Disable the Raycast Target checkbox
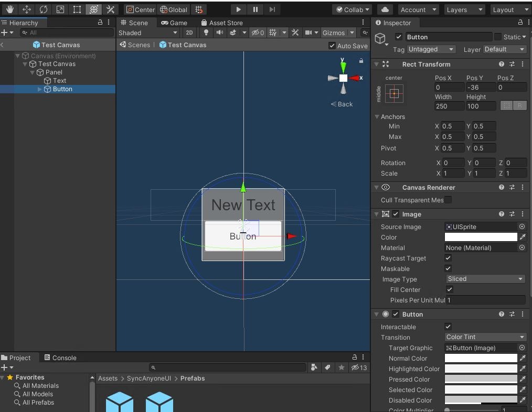Viewport: 532px width, 412px height. coord(448,258)
